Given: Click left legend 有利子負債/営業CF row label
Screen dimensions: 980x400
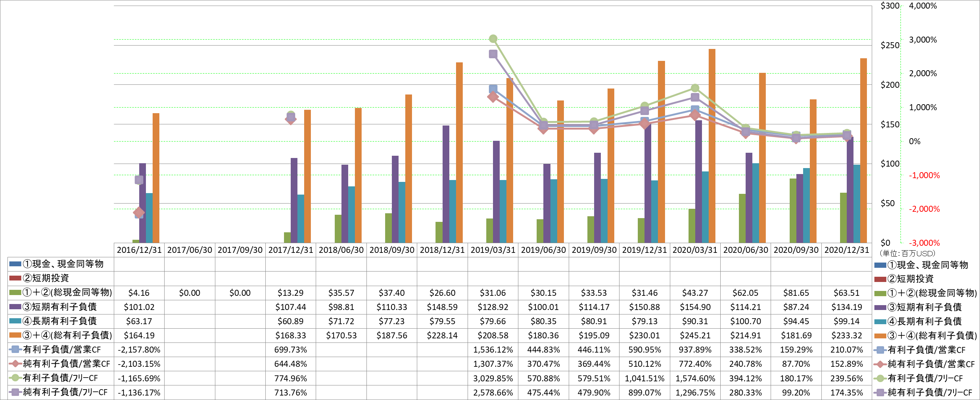Looking at the screenshot, I should pos(62,349).
